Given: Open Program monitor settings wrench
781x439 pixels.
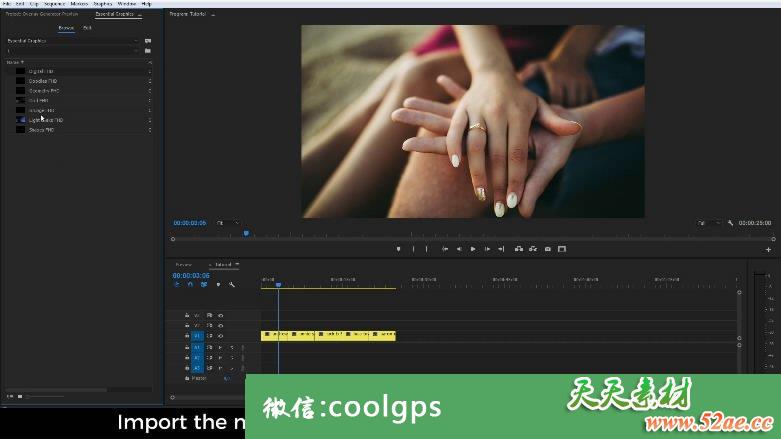Looking at the screenshot, I should pyautogui.click(x=730, y=223).
